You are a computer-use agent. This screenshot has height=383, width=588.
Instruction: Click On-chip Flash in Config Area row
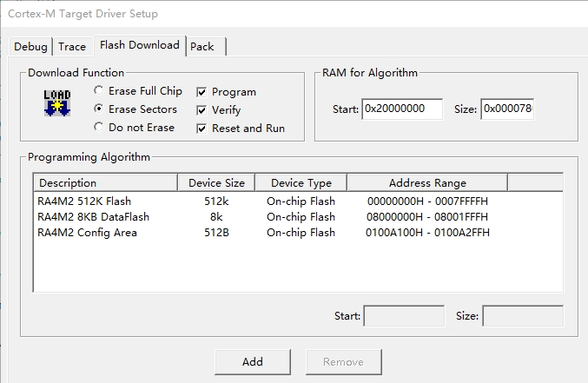click(301, 233)
